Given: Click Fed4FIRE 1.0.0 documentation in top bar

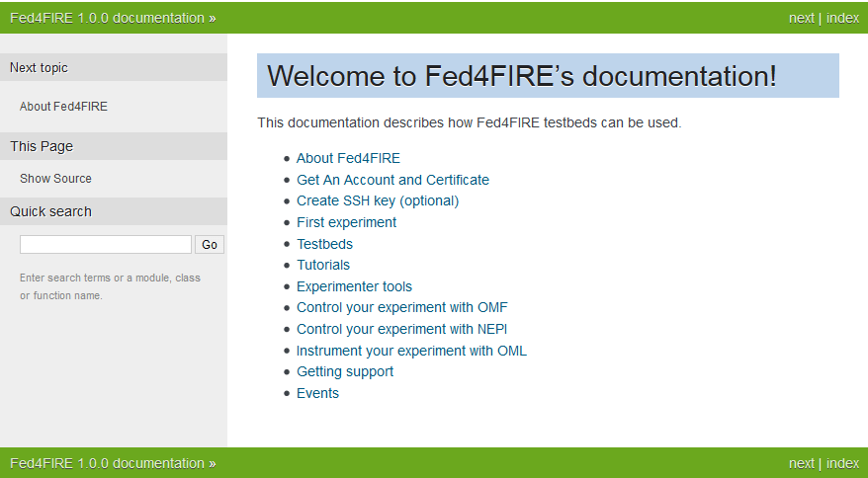Looking at the screenshot, I should [108, 18].
